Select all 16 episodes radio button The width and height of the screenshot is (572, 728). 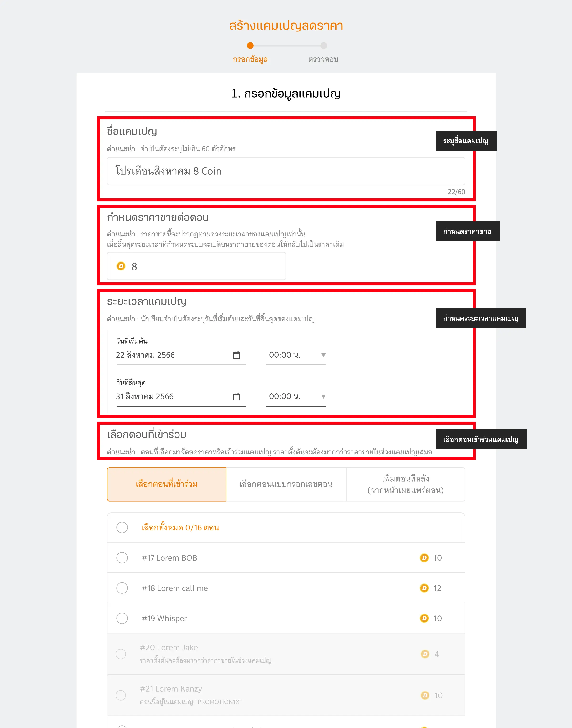click(122, 528)
